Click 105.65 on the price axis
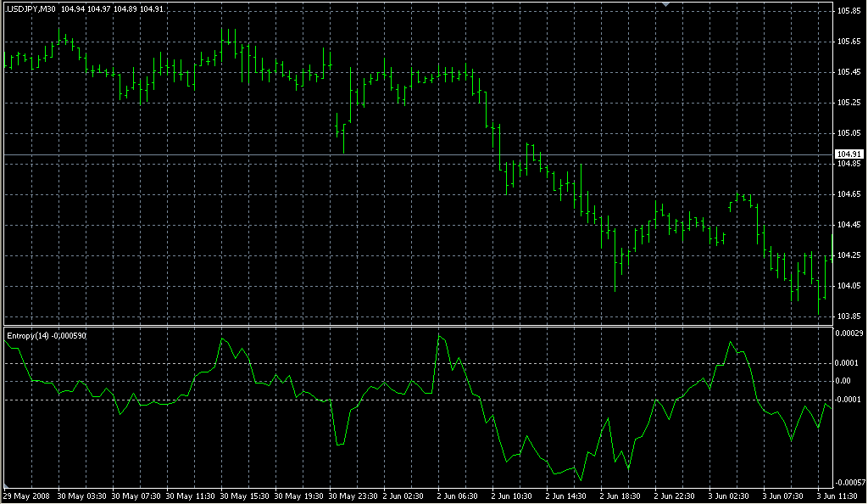 [849, 42]
